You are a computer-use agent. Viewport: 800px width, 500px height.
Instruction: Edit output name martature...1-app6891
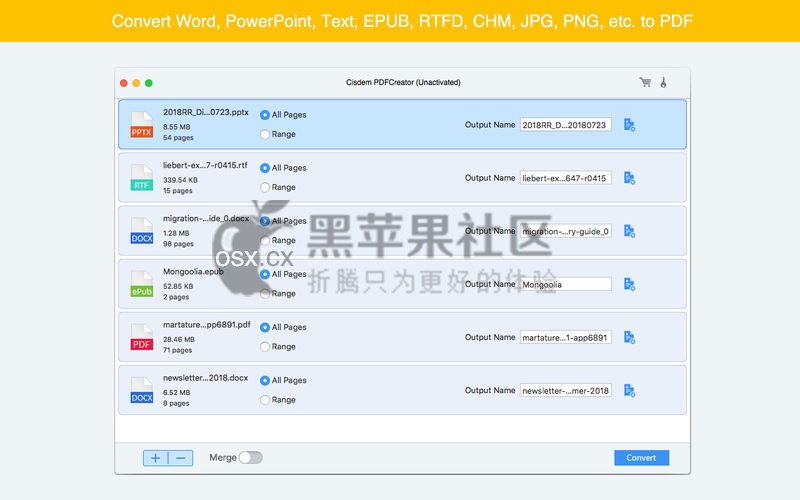click(565, 337)
